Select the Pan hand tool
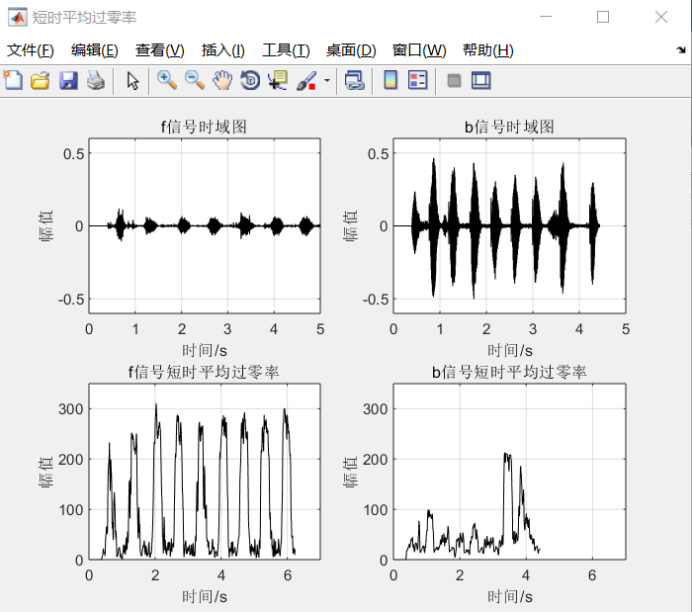 (x=222, y=81)
